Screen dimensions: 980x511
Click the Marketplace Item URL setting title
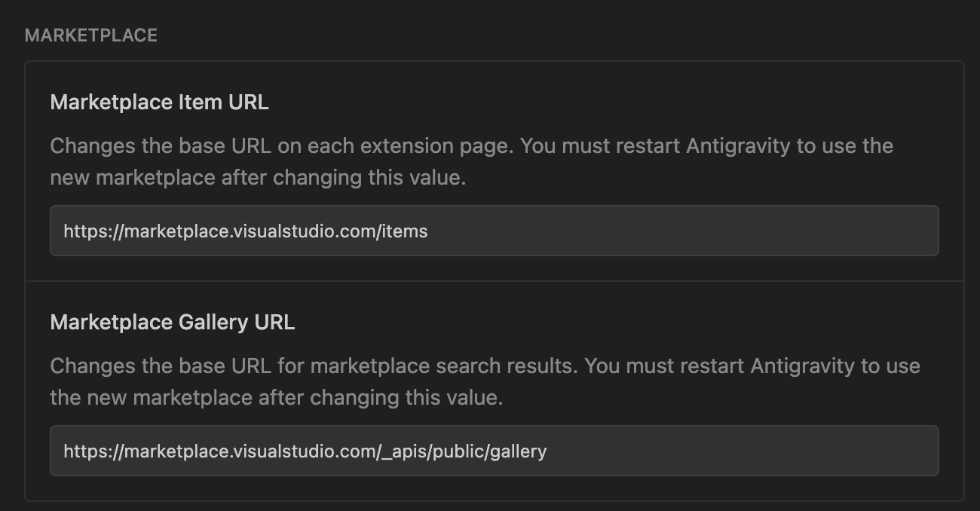pos(159,102)
